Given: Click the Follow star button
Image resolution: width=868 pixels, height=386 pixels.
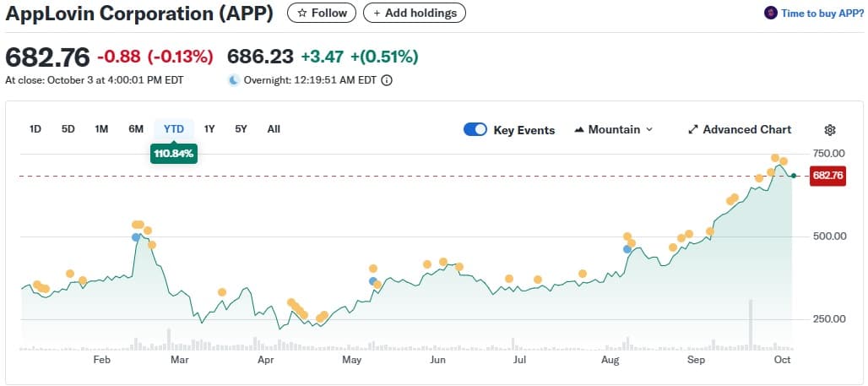Looking at the screenshot, I should [x=323, y=13].
